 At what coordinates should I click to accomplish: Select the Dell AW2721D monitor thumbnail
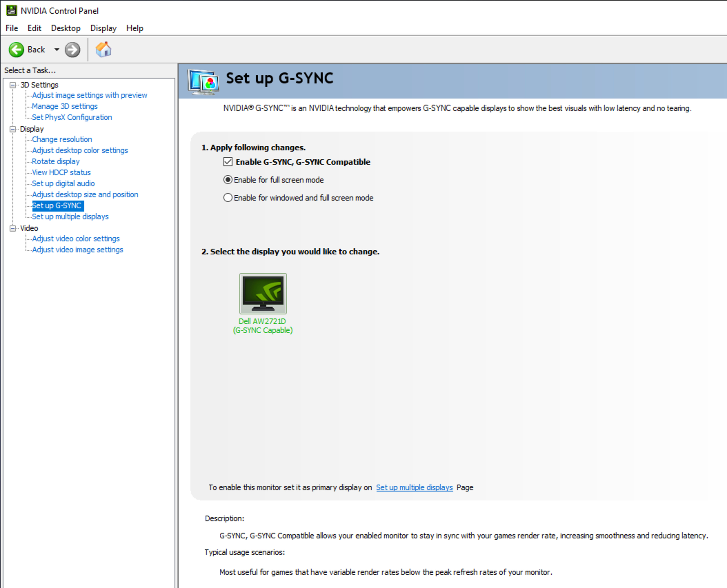click(x=263, y=293)
